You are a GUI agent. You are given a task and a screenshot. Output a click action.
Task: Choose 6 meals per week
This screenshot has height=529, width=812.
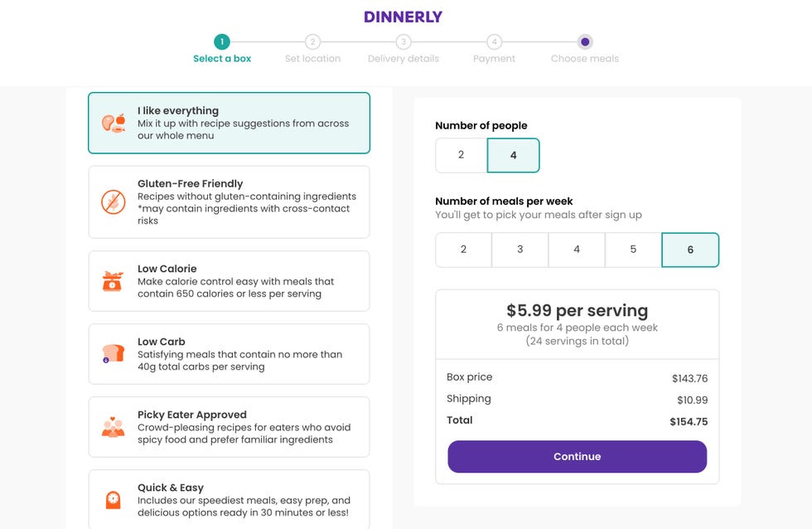pyautogui.click(x=690, y=250)
